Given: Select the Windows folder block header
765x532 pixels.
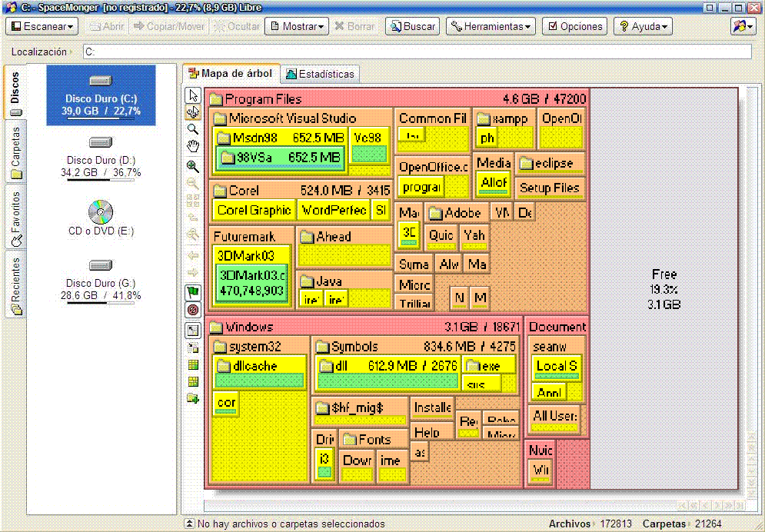Looking at the screenshot, I should coord(364,327).
